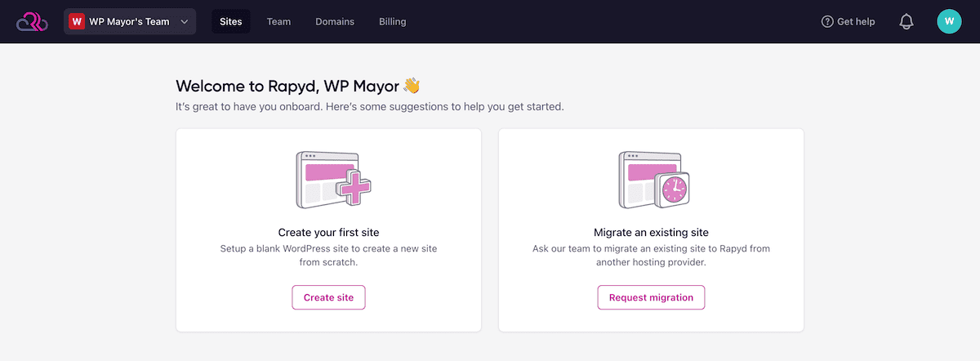Click the 'Setup a blank WordPress site' description

tap(328, 256)
